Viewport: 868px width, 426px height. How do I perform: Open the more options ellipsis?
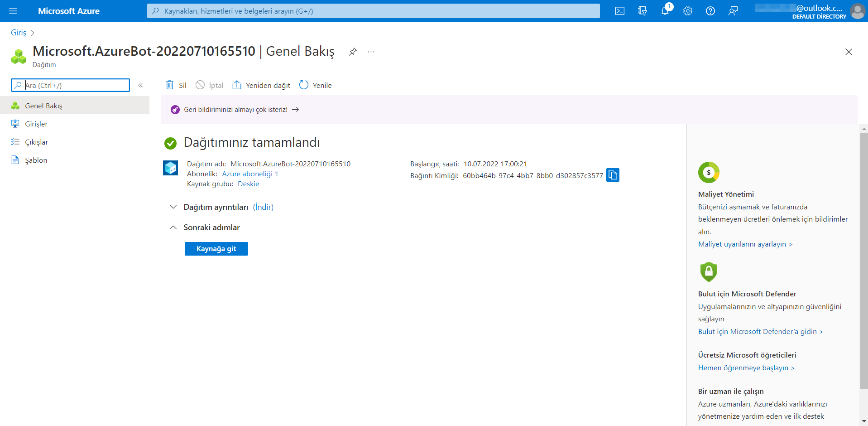[371, 52]
